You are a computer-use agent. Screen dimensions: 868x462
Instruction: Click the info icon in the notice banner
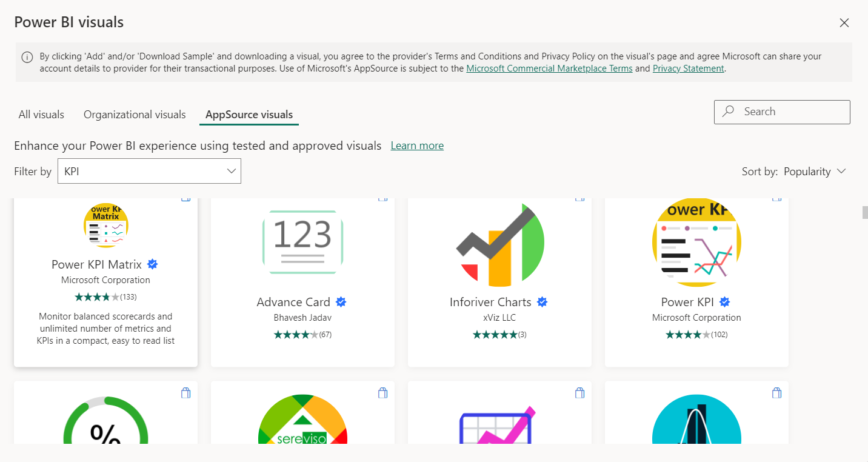pos(27,58)
